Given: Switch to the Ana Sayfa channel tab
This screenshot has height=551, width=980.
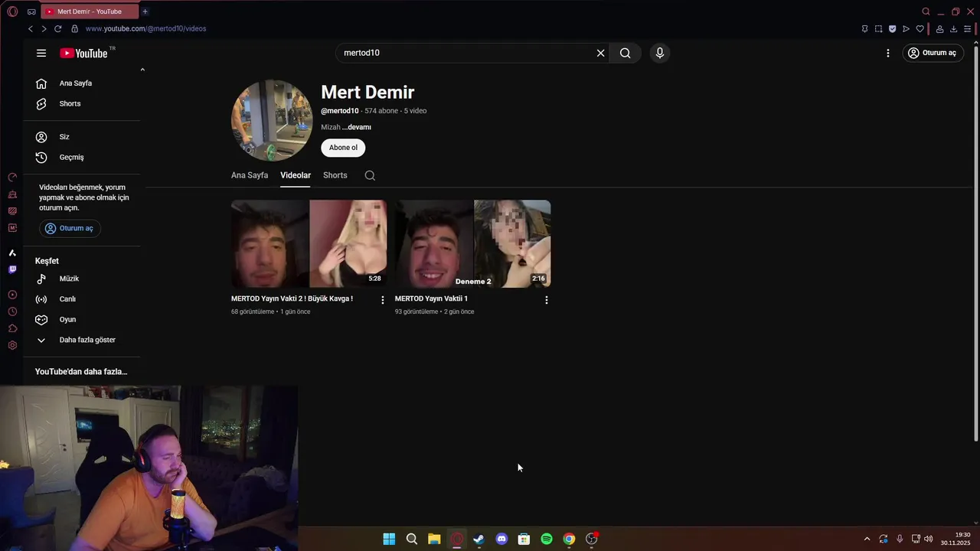Looking at the screenshot, I should tap(250, 175).
